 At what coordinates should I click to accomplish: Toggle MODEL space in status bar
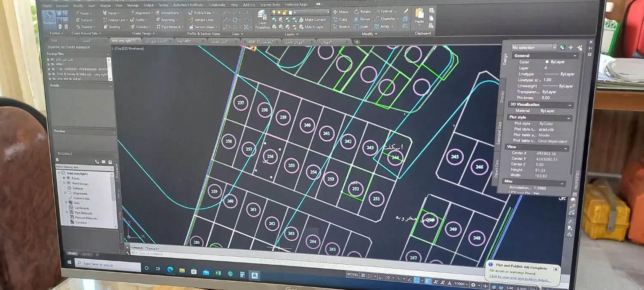click(352, 275)
